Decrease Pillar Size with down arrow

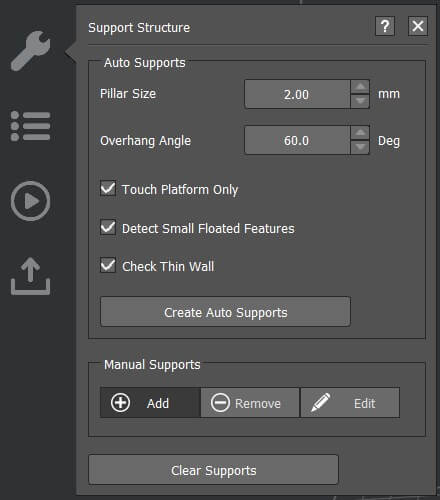pos(360,101)
